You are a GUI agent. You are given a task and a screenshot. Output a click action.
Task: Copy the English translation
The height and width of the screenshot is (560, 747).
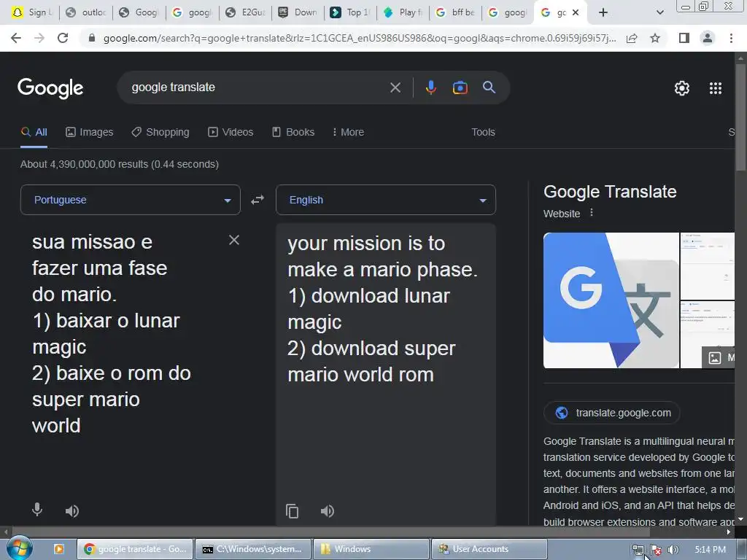[292, 511]
